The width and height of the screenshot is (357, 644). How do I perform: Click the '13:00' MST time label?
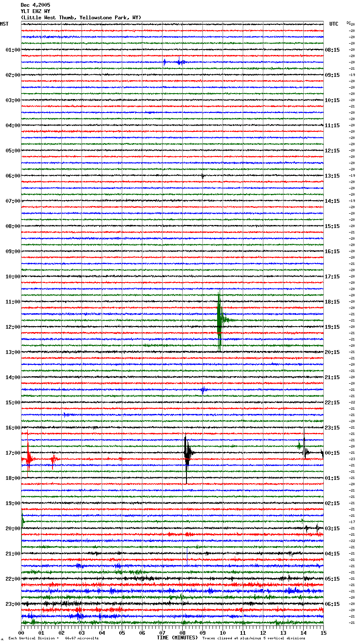coord(13,352)
